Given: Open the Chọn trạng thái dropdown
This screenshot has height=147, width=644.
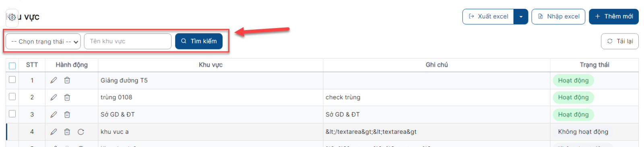Looking at the screenshot, I should click(x=43, y=41).
